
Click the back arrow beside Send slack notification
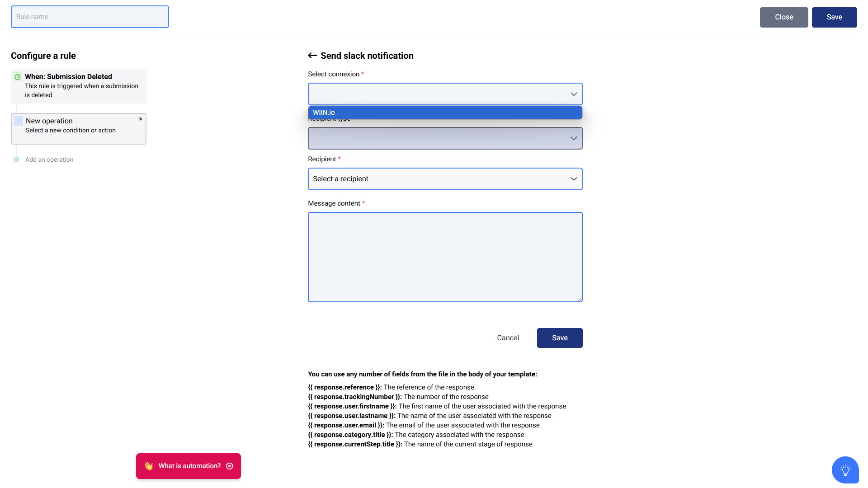312,56
